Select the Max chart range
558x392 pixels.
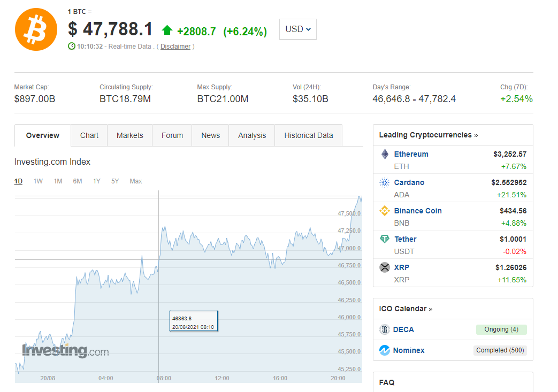click(135, 181)
